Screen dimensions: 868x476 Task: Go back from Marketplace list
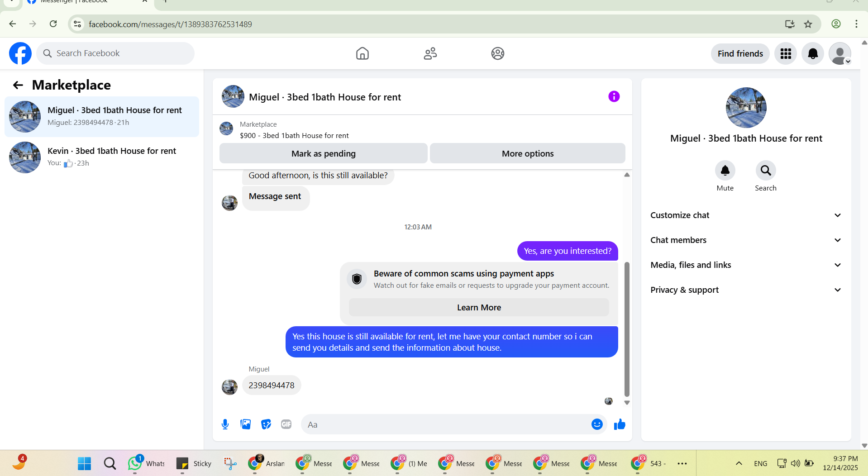click(18, 85)
